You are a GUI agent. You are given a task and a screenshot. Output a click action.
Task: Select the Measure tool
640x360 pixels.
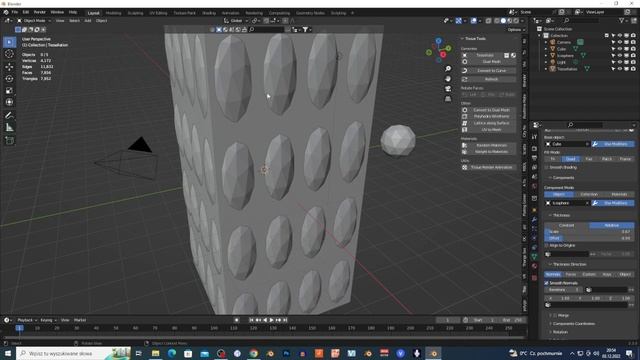click(9, 128)
